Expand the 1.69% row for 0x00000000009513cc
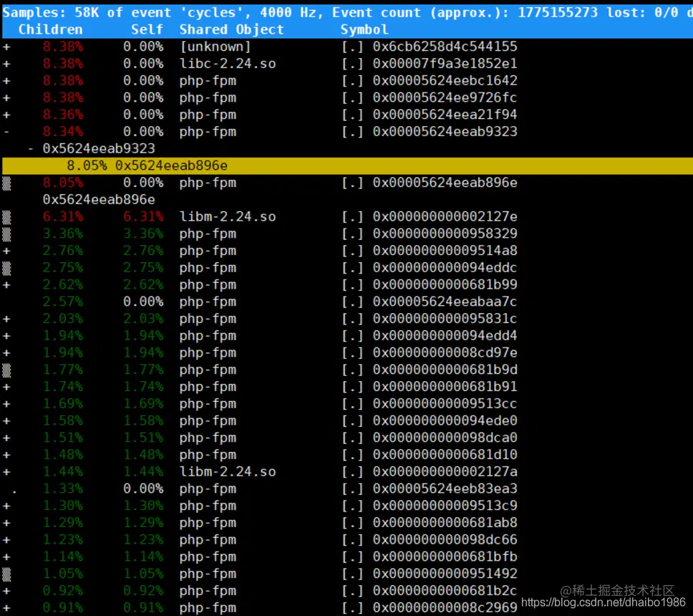This screenshot has height=616, width=693. click(6, 404)
